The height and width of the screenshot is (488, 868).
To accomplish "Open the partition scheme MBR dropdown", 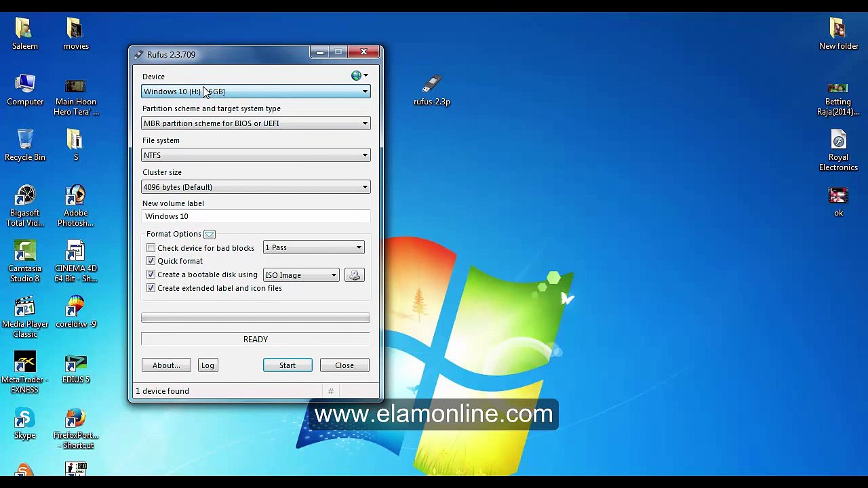I will tap(256, 123).
